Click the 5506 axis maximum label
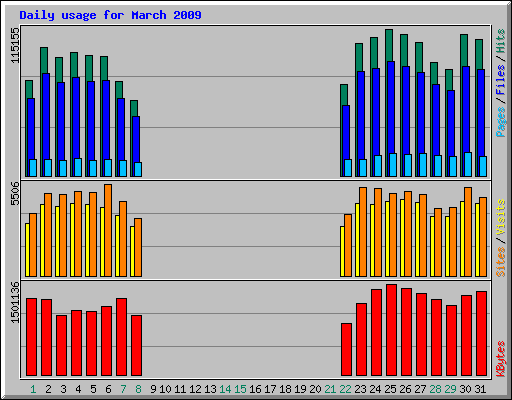 coord(15,193)
